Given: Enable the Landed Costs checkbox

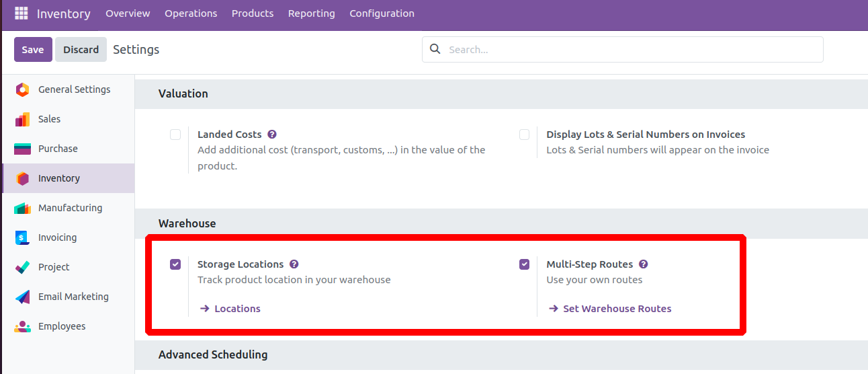Looking at the screenshot, I should tap(175, 135).
